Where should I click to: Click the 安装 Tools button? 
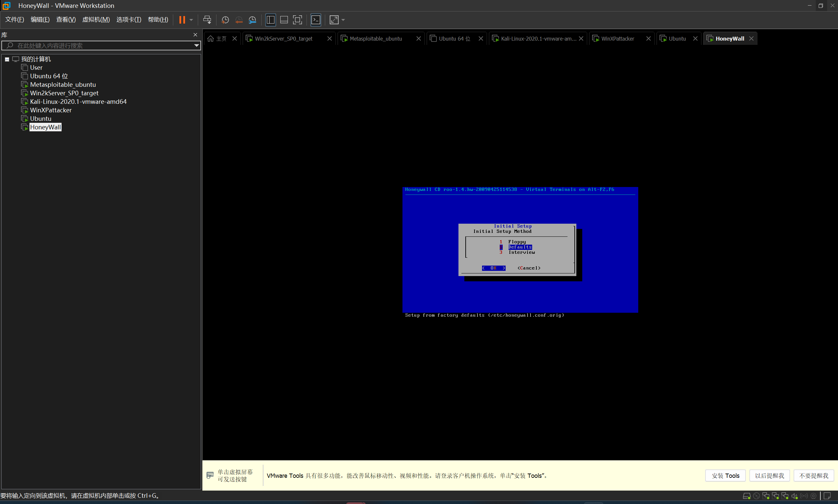pyautogui.click(x=725, y=476)
